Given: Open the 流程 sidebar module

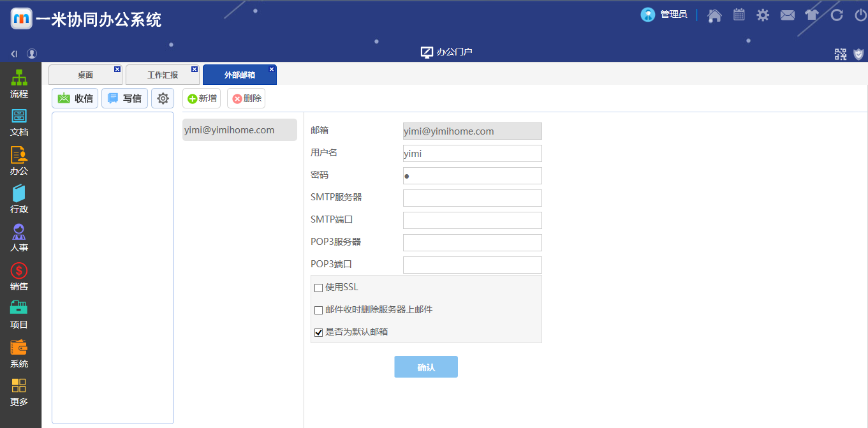Looking at the screenshot, I should click(19, 84).
